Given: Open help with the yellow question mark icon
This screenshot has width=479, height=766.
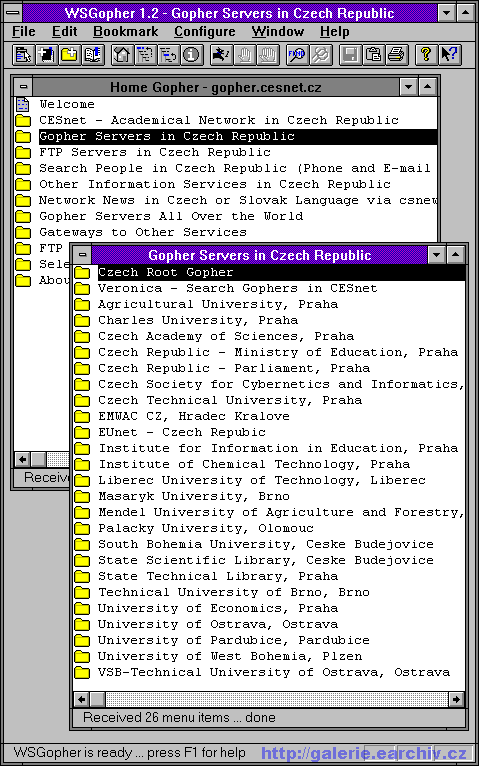Looking at the screenshot, I should click(x=426, y=55).
